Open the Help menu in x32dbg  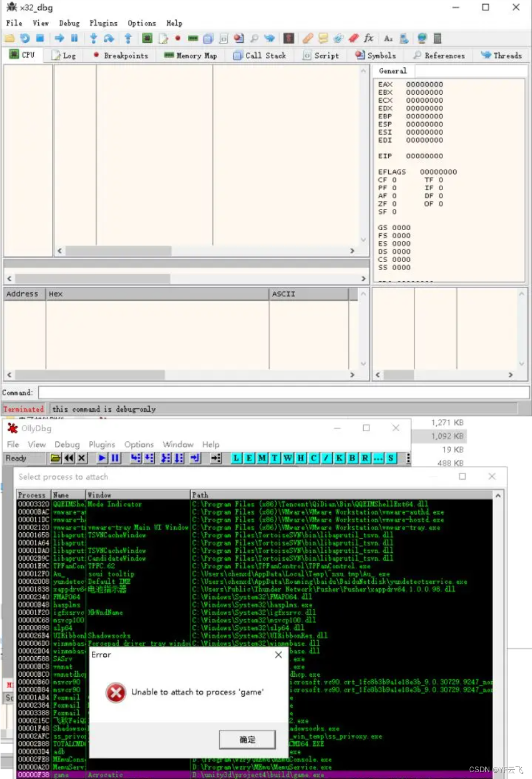(175, 23)
